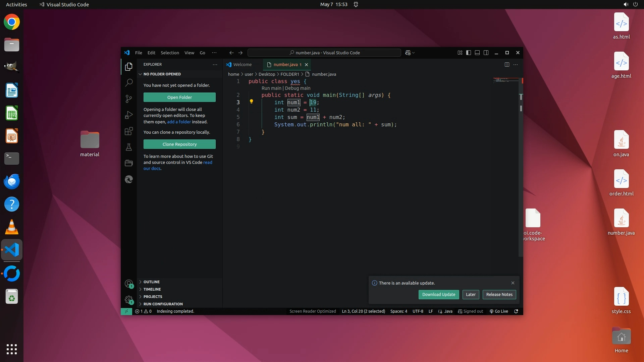This screenshot has height=362, width=644.
Task: Expand the OUTLINE section
Action: [x=152, y=282]
